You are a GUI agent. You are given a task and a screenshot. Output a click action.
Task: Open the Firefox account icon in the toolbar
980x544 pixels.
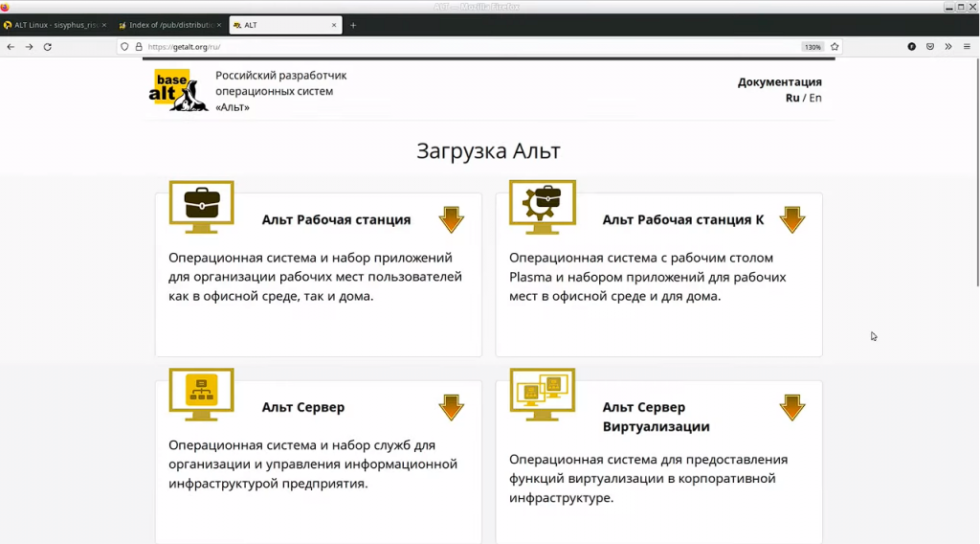pos(912,47)
